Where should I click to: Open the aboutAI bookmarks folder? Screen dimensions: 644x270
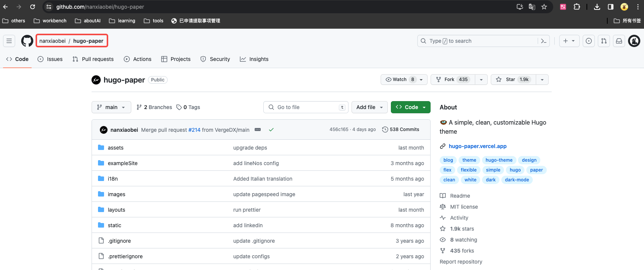(88, 21)
